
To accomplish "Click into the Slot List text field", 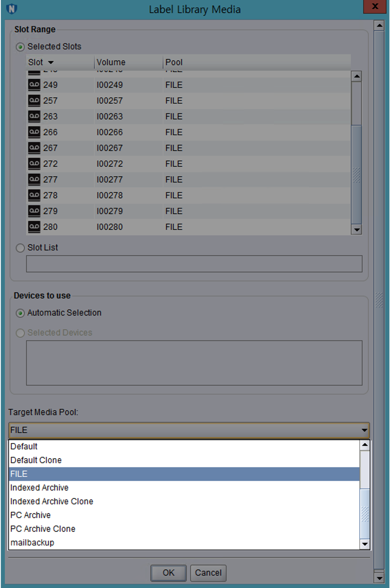I will tap(194, 263).
